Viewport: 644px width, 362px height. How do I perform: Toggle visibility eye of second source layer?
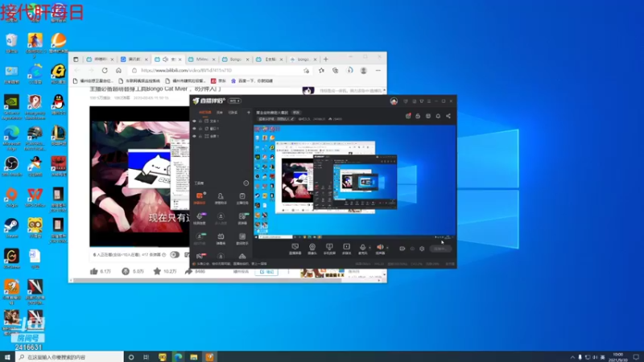[194, 129]
